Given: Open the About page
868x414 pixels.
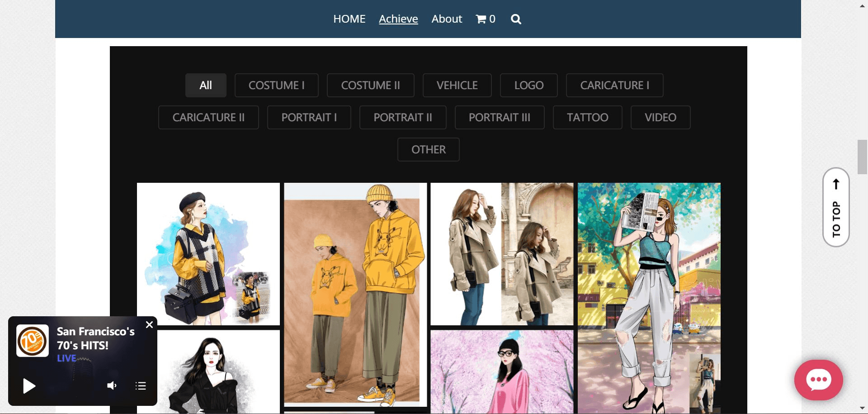Looking at the screenshot, I should point(447,19).
